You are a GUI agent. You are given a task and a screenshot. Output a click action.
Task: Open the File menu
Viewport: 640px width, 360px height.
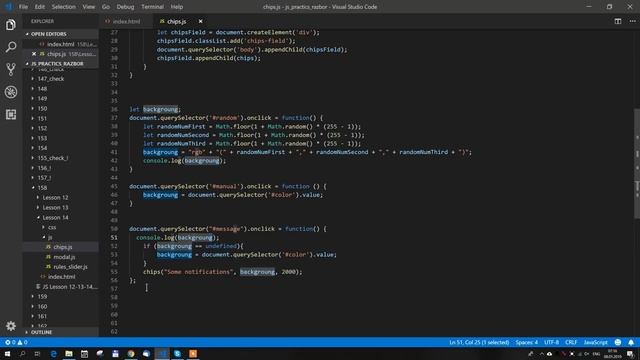pos(23,7)
